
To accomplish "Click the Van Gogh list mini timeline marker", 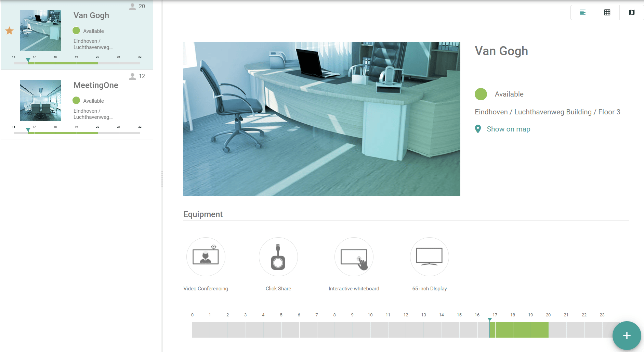I will 28,61.
